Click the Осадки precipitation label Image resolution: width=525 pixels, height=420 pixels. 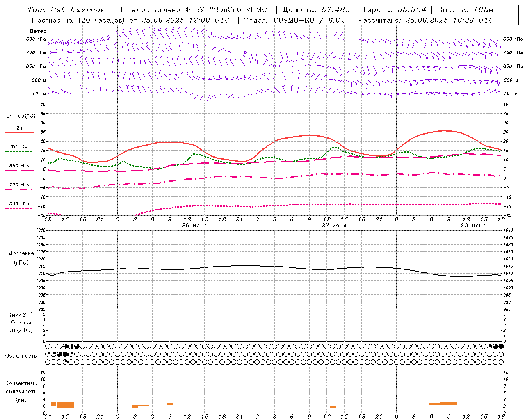(21, 322)
